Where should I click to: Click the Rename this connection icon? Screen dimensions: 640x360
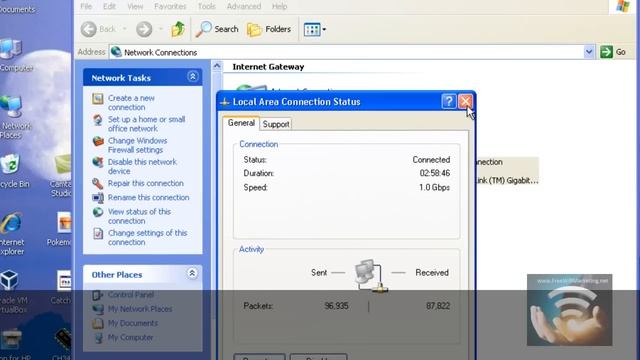click(x=98, y=198)
